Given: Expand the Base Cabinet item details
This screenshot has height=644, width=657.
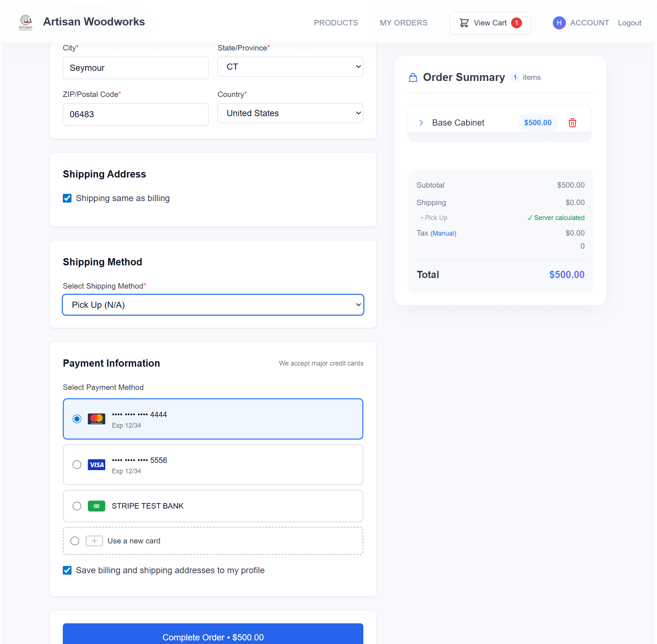Looking at the screenshot, I should [421, 123].
